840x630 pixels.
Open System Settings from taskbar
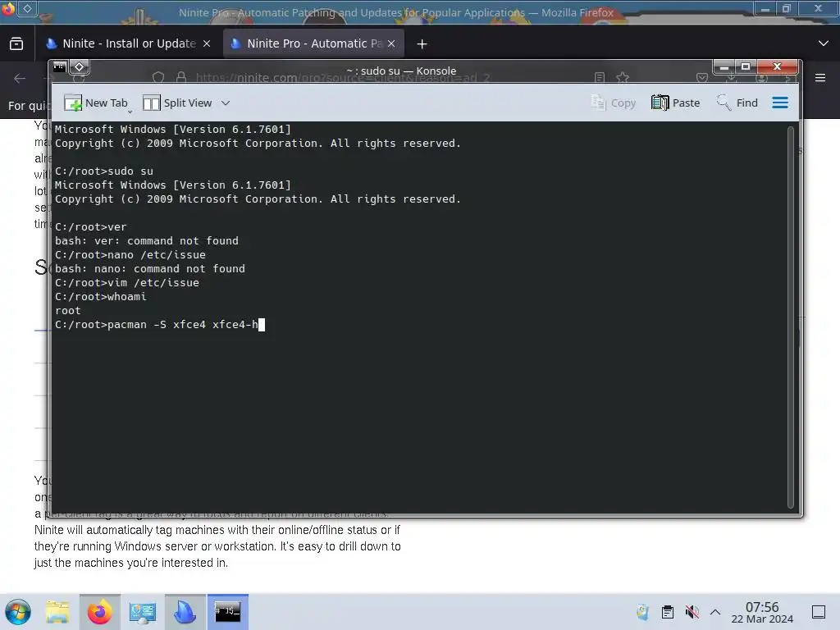[142, 612]
